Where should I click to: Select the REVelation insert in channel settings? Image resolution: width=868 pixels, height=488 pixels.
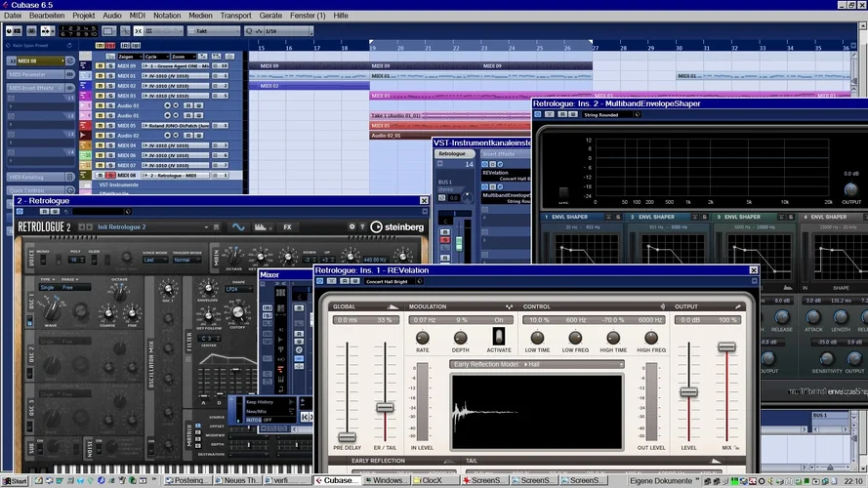point(506,175)
